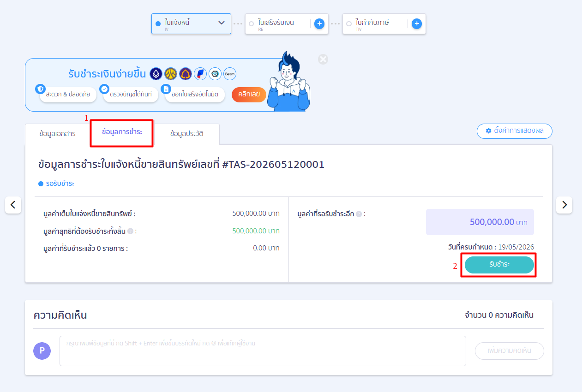Viewport: 582px width, 392px height.
Task: Open the ข้อมูลการชำระ tab
Action: click(122, 132)
